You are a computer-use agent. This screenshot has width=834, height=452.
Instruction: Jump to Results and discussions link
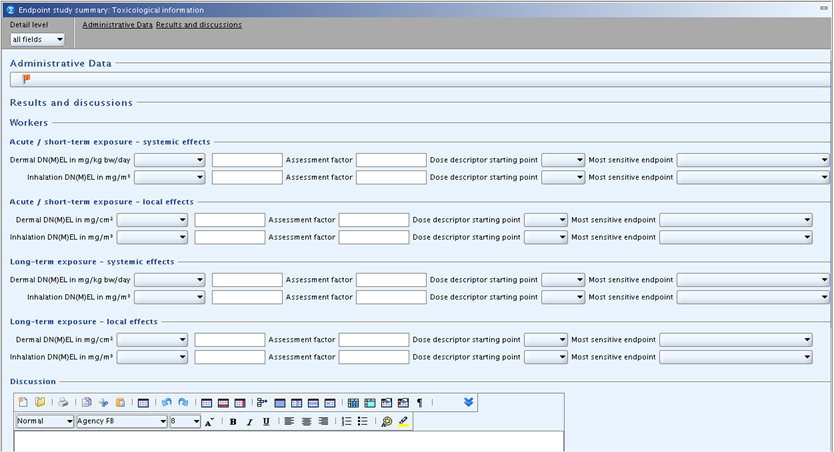pyautogui.click(x=198, y=25)
